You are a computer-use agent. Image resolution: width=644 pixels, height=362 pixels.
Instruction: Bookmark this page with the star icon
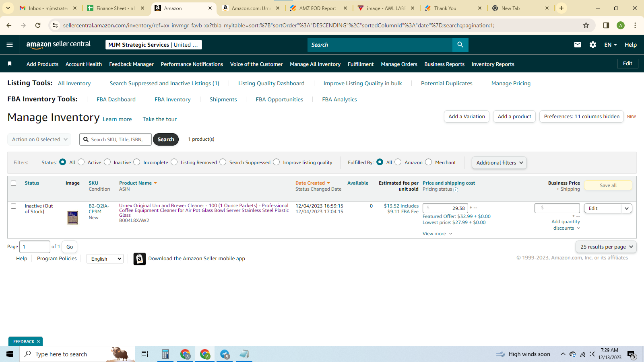tap(586, 25)
